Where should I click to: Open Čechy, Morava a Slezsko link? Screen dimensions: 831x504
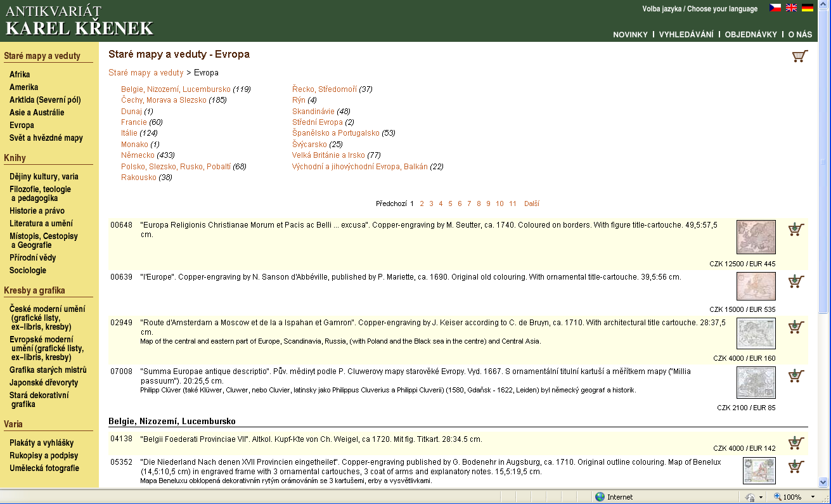pos(164,100)
